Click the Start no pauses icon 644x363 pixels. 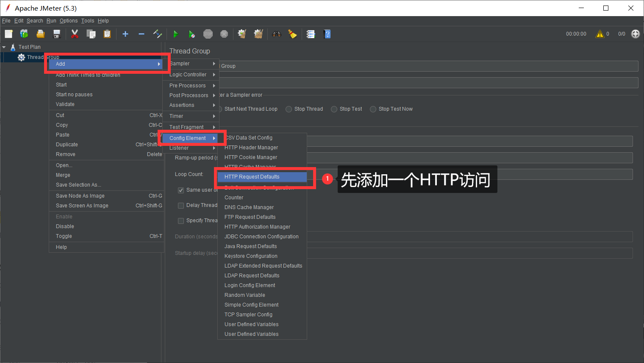(192, 34)
